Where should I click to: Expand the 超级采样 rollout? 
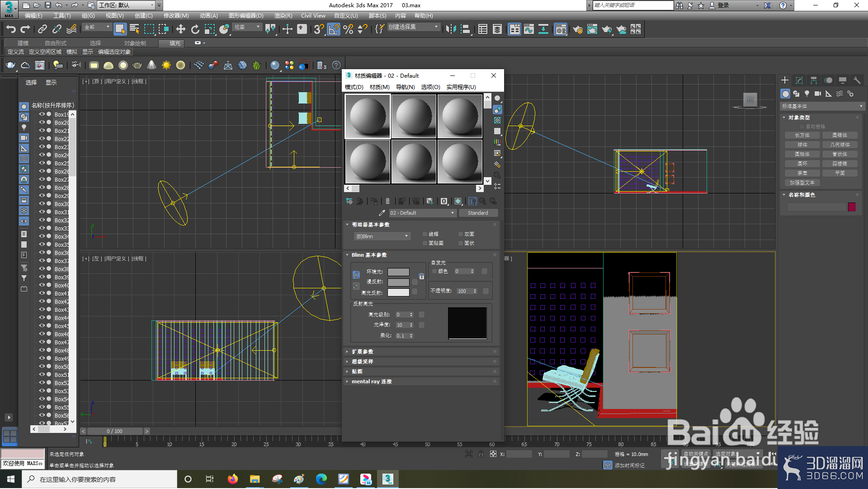pos(421,362)
